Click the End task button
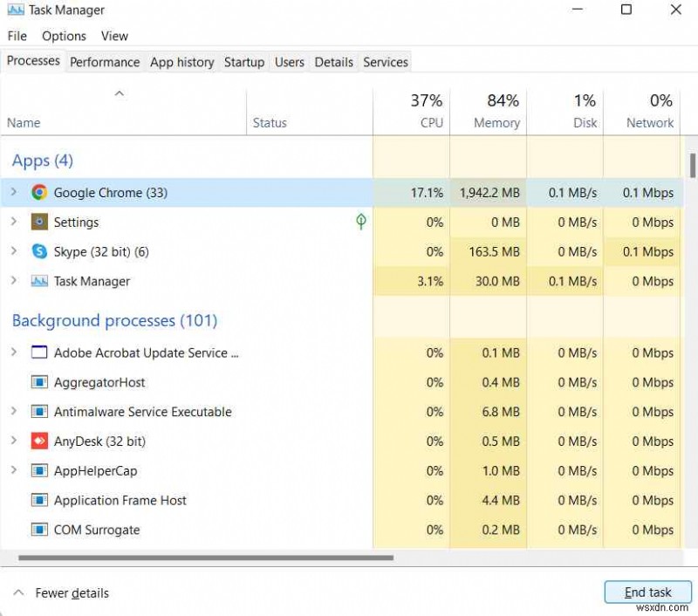The image size is (698, 616). click(x=647, y=592)
